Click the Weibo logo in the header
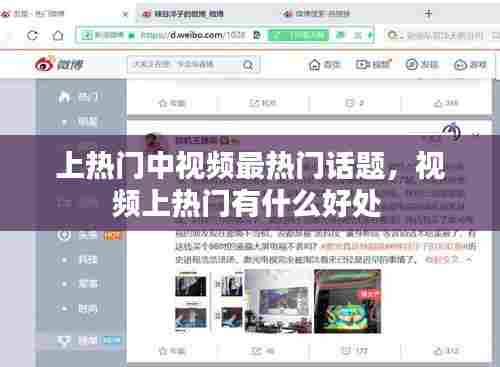This screenshot has width=500, height=367. pyautogui.click(x=59, y=64)
